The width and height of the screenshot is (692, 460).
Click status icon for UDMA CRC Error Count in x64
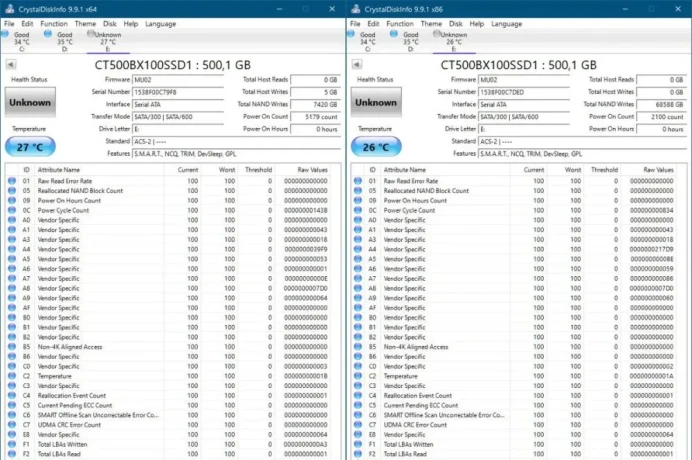tap(12, 425)
